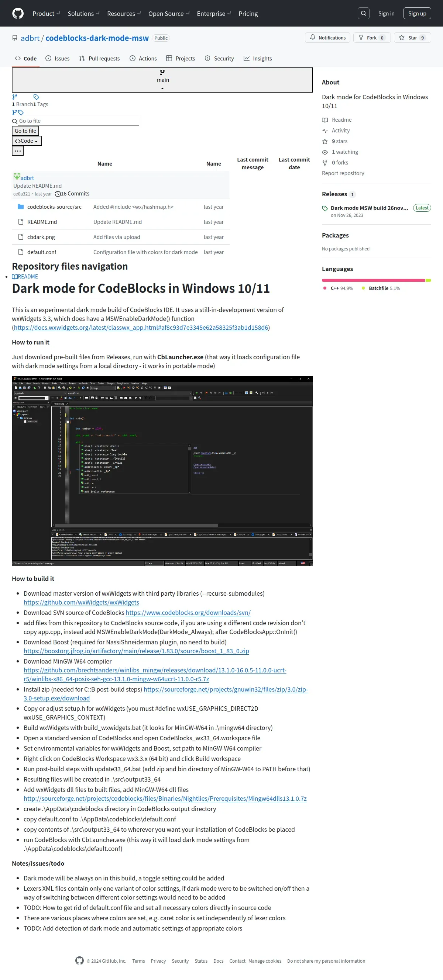443x980 pixels.
Task: Open the Issues tab
Action: 58,59
